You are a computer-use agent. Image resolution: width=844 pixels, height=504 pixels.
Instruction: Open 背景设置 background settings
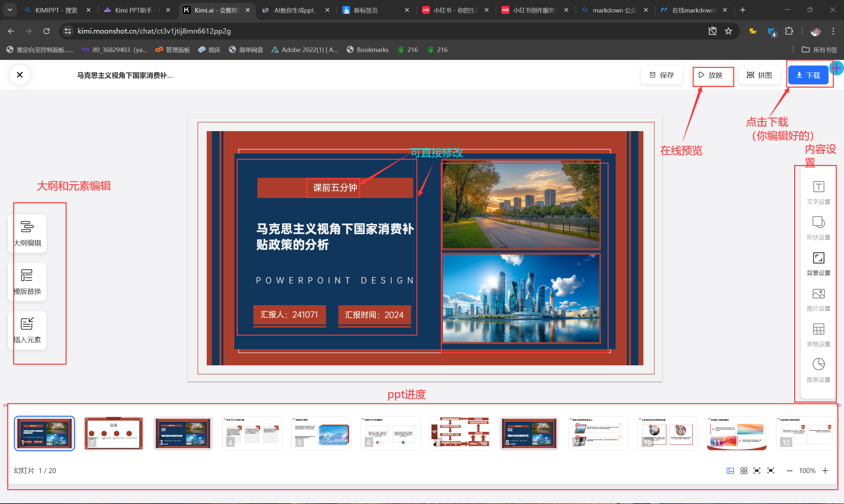(x=818, y=263)
